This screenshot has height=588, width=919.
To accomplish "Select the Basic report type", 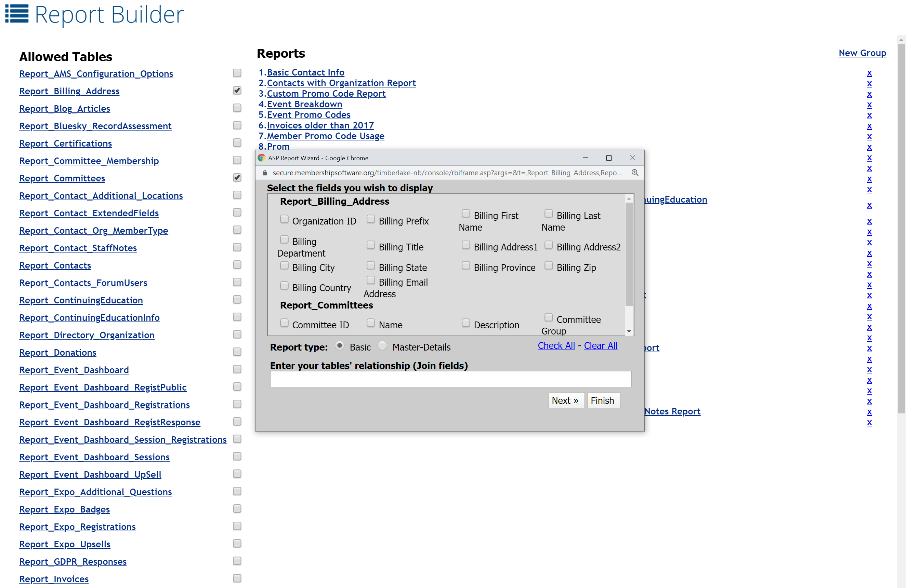I will (x=340, y=346).
